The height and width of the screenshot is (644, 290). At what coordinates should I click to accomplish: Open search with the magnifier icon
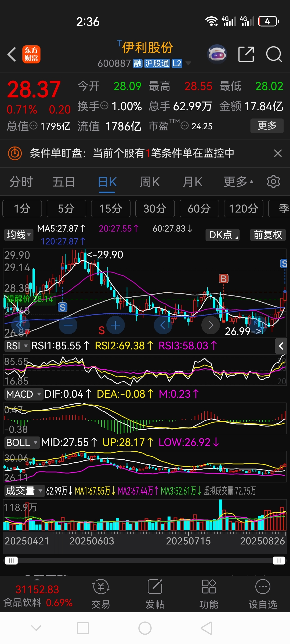274,54
